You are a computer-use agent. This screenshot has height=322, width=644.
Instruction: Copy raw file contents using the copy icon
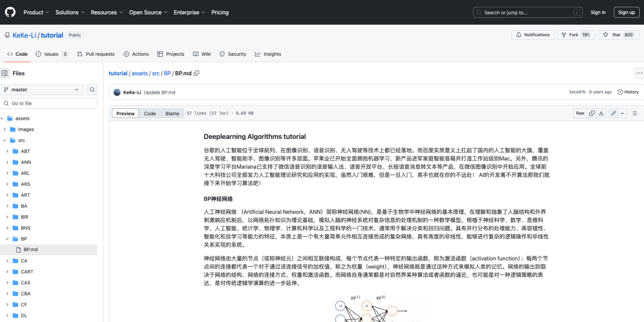coord(591,113)
